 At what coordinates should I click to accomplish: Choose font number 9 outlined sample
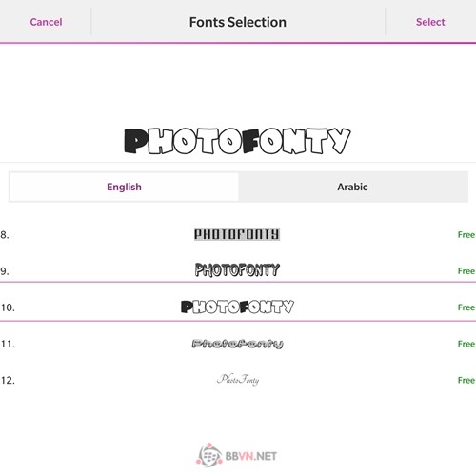click(237, 270)
